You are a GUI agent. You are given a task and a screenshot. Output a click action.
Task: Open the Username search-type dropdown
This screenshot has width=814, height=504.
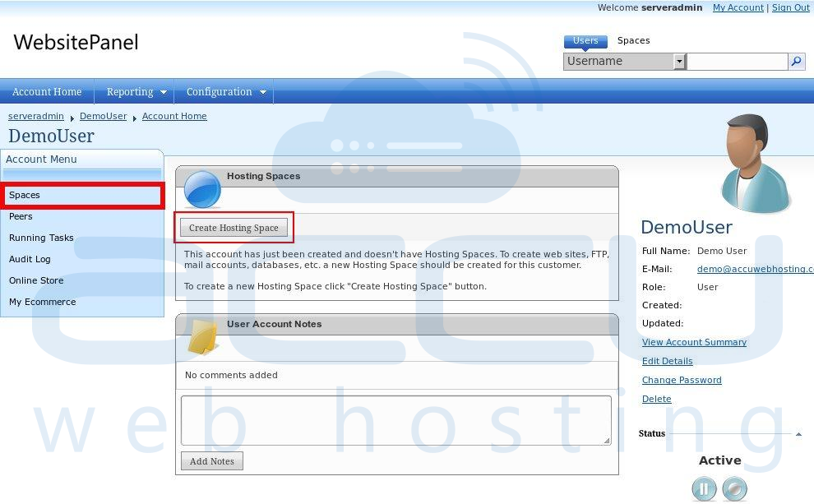click(625, 61)
